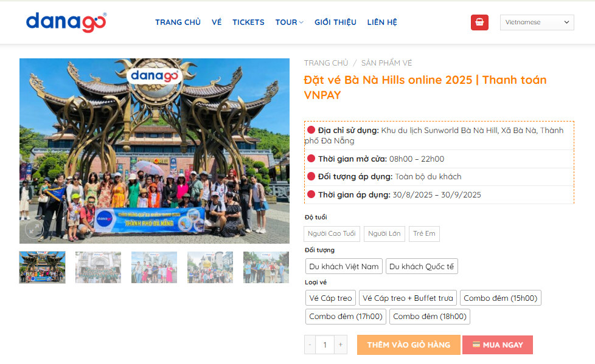Expand the TOUR menu chevron
The image size is (595, 364).
(301, 22)
